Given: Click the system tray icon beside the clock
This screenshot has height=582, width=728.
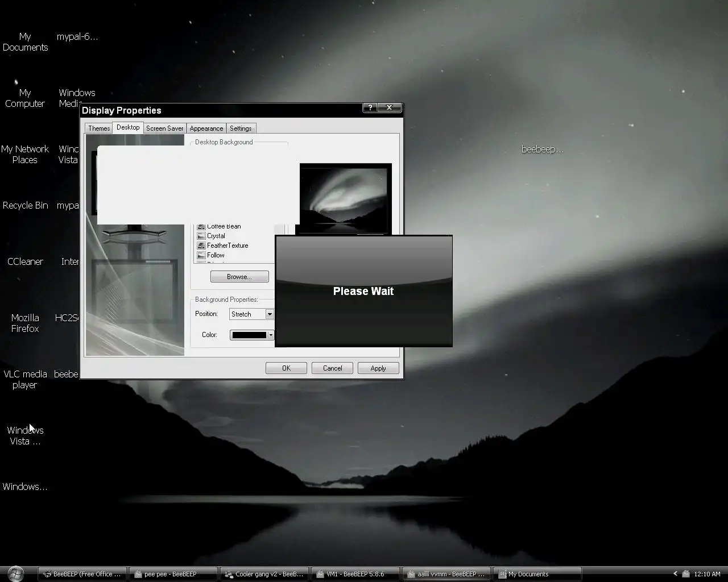Looking at the screenshot, I should point(686,574).
